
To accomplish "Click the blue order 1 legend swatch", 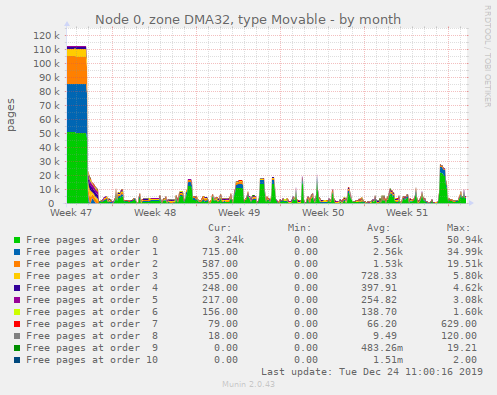I will pyautogui.click(x=17, y=252).
